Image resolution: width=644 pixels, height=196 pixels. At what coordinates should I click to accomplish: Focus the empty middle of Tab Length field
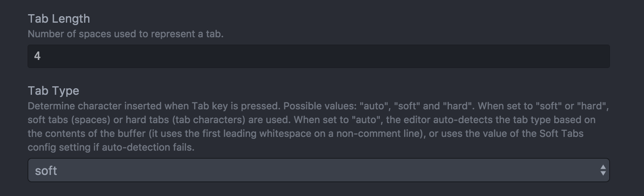tap(319, 56)
